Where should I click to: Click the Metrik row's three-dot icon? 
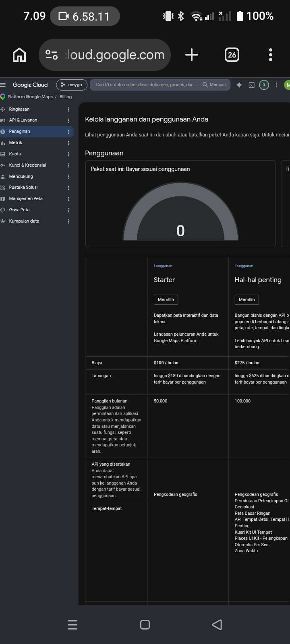coord(68,143)
